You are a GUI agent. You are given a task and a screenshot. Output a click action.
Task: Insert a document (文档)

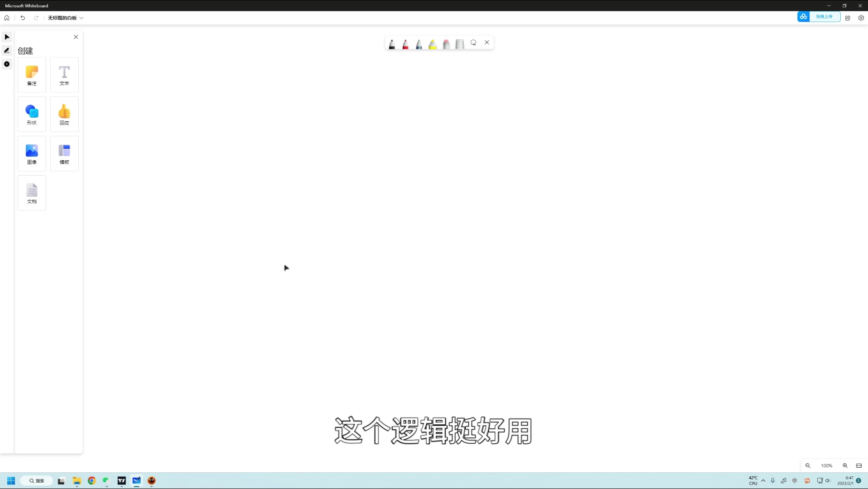(x=32, y=193)
